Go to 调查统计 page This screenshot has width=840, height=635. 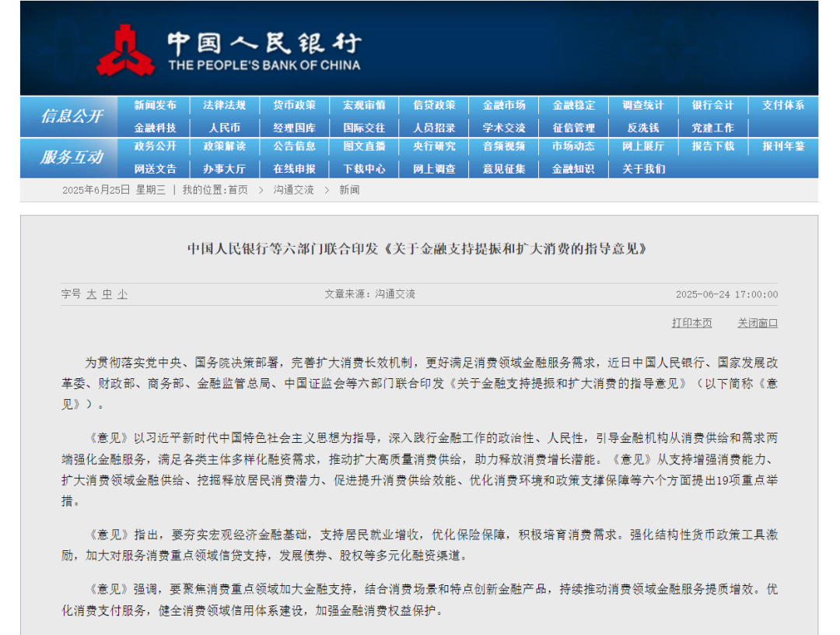pos(643,105)
